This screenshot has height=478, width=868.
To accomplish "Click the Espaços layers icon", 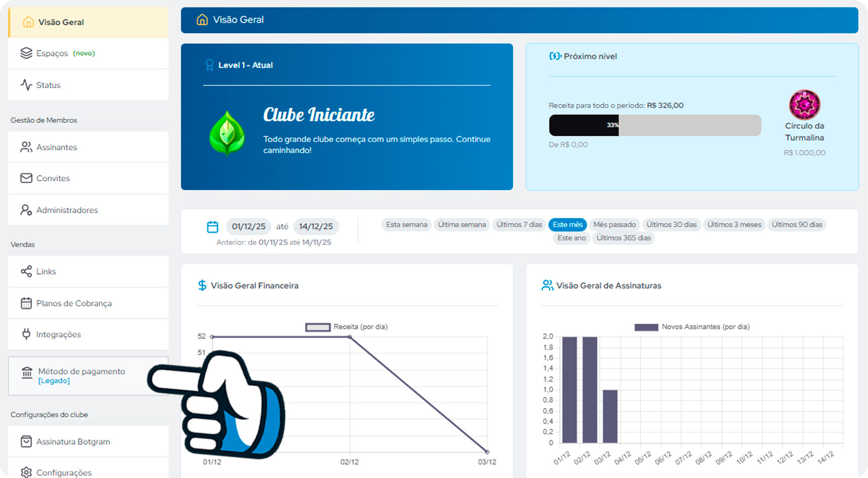I will 26,53.
